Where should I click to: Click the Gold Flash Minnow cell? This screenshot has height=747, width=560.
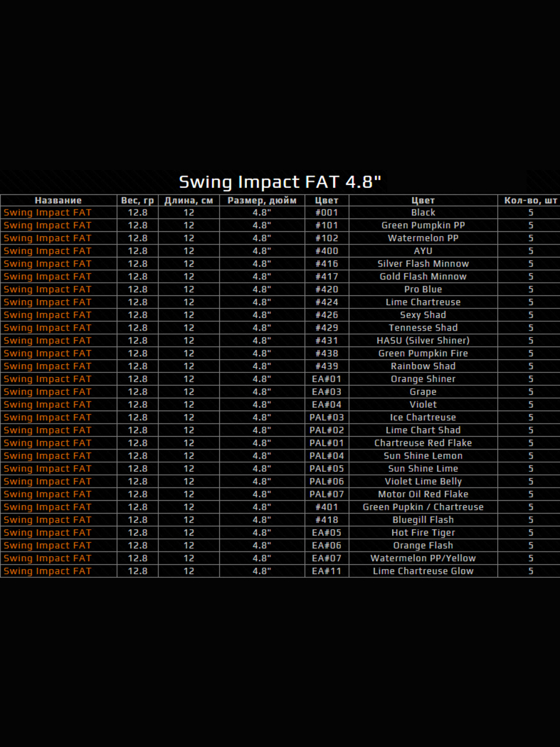423,276
